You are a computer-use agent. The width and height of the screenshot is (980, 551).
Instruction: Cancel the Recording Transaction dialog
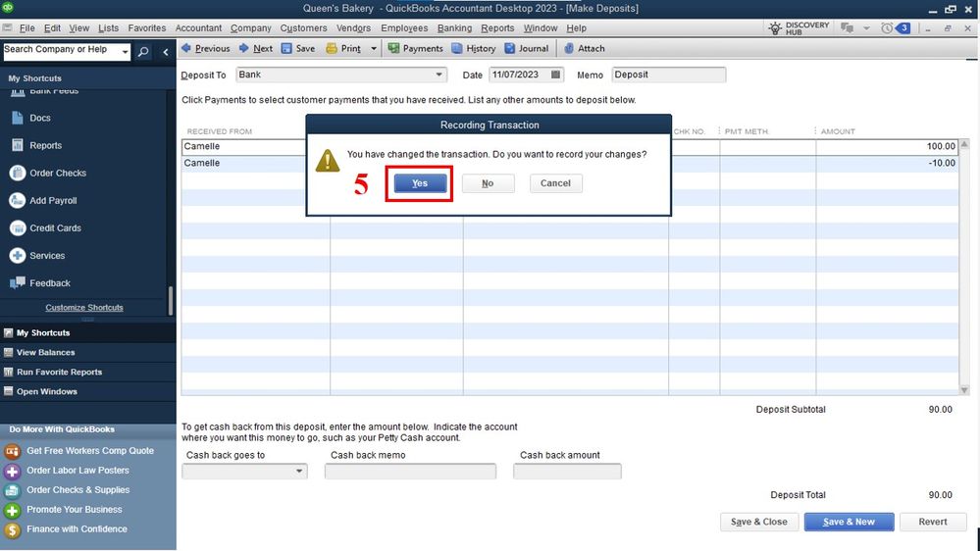click(x=555, y=183)
